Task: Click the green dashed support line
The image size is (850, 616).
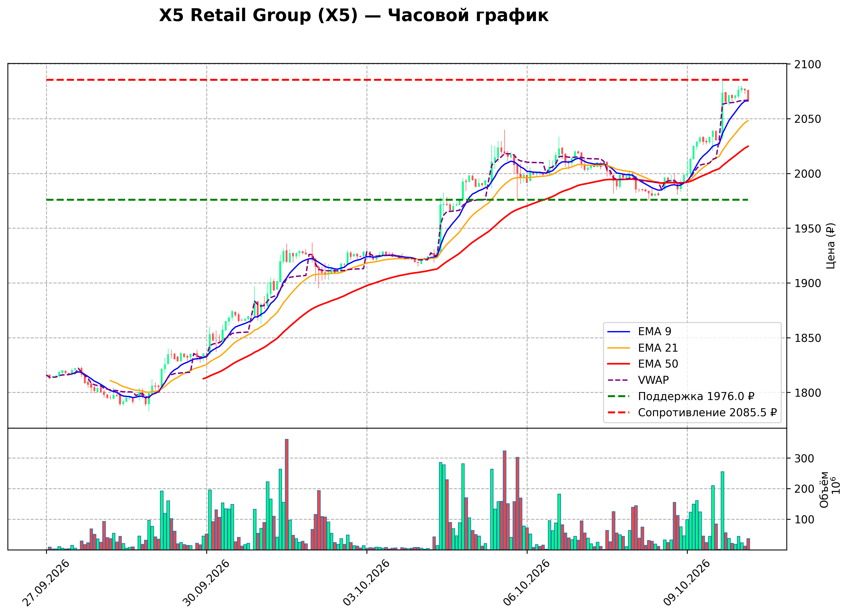Action: pyautogui.click(x=397, y=199)
